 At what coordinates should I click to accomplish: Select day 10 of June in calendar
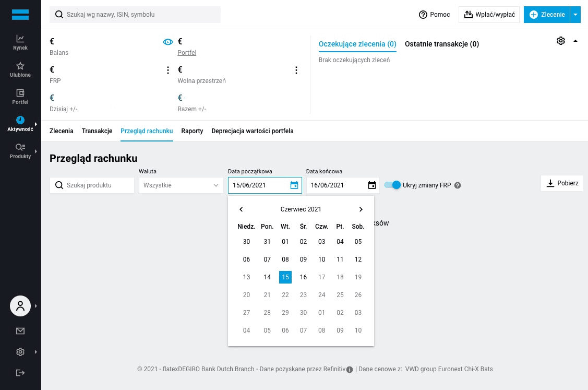(x=322, y=259)
